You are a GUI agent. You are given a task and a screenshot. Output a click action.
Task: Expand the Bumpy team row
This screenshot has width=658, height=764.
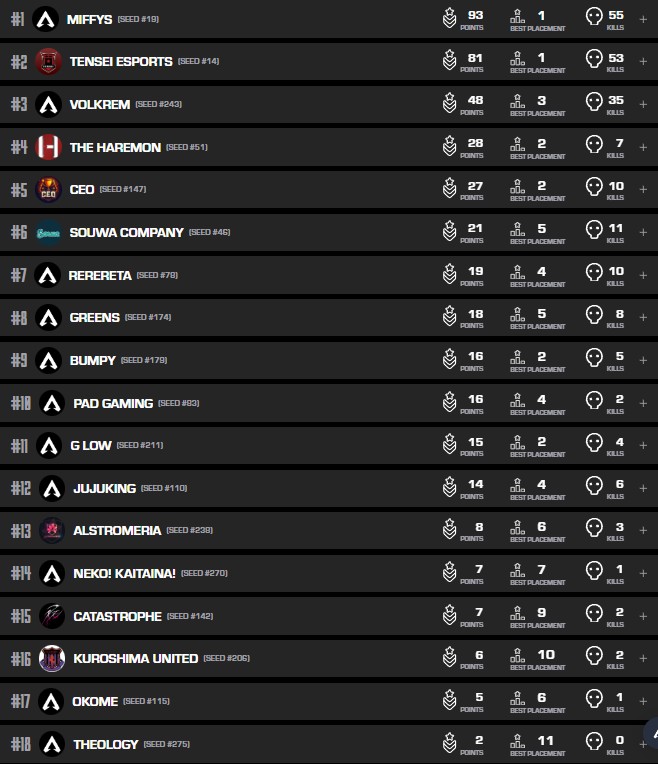point(643,360)
